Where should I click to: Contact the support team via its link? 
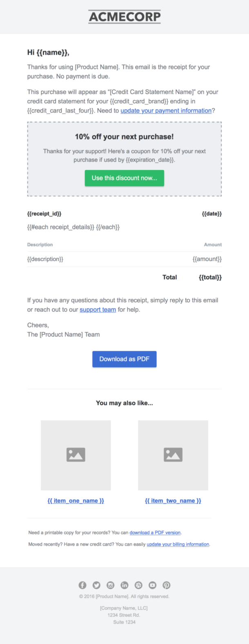[98, 309]
